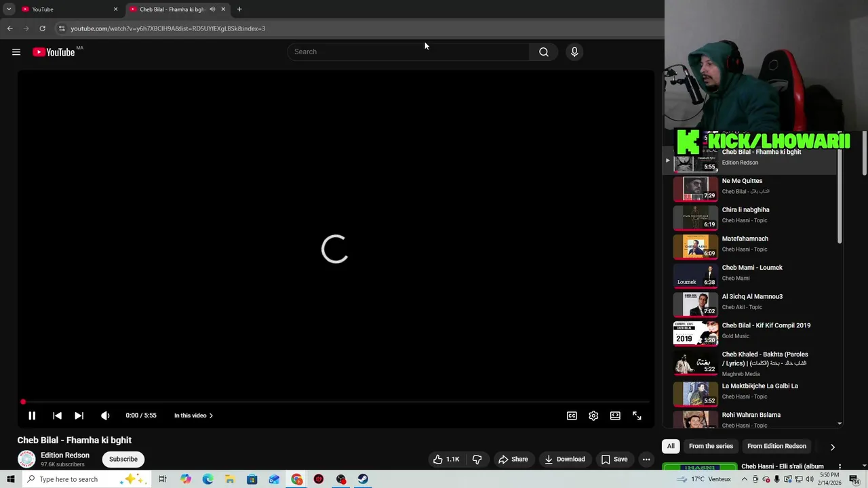Image resolution: width=868 pixels, height=488 pixels.
Task: Play Cheb Bilal - Kif Kif Compil 2019
Action: coord(751,333)
